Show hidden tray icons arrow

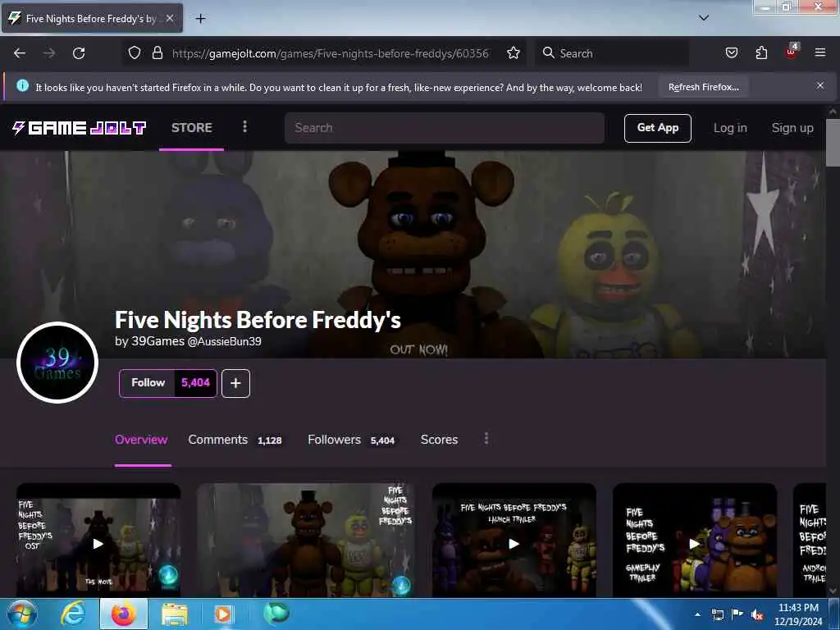(697, 614)
